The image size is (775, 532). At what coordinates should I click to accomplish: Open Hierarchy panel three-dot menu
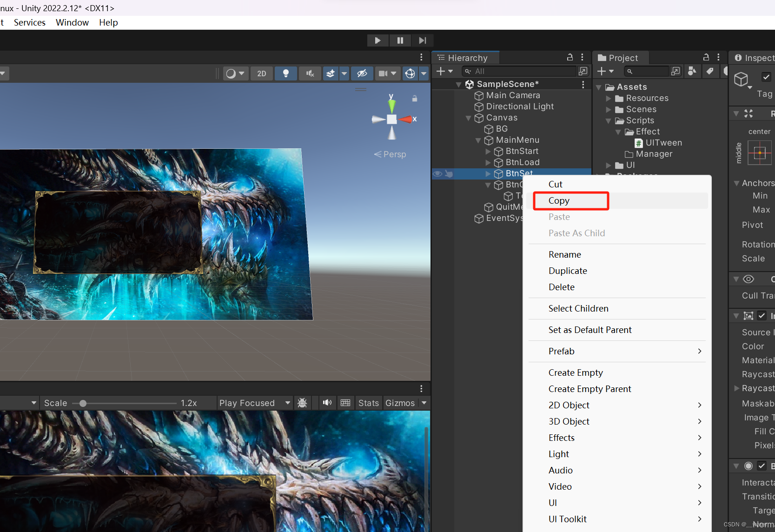[582, 57]
